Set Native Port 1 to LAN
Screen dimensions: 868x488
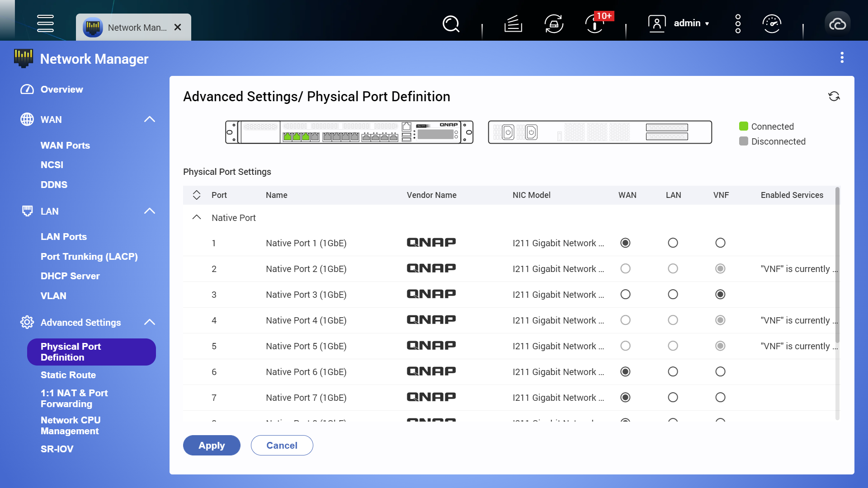tap(673, 243)
